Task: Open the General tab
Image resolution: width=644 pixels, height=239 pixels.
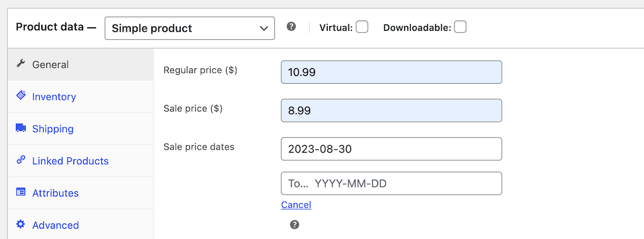Action: (80, 64)
